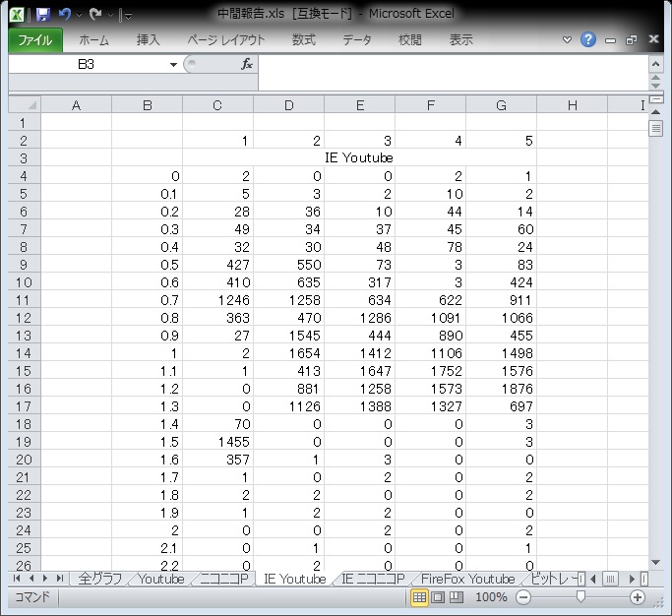672x616 pixels.
Task: Click the Save icon in quick access toolbar
Action: [x=43, y=15]
